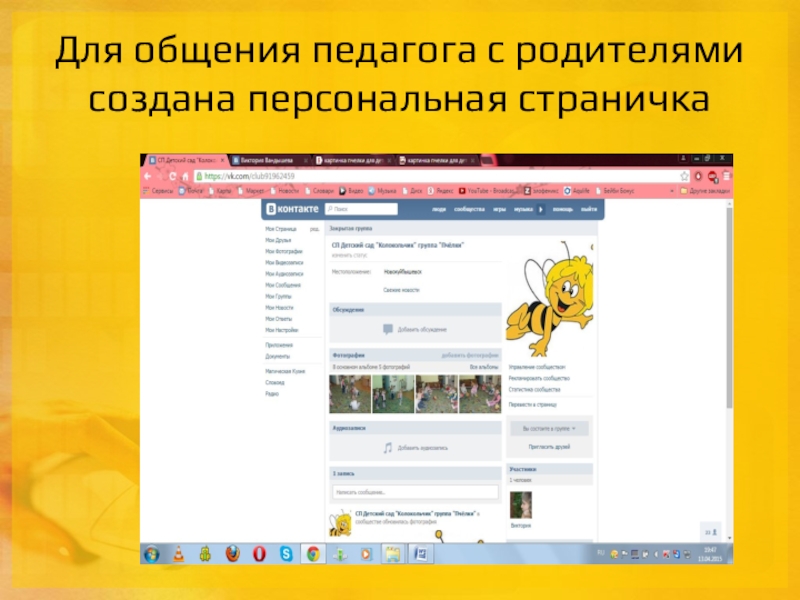The height and width of the screenshot is (600, 800).
Task: Expand the Вы состоите в группе dropdown
Action: pos(549,429)
